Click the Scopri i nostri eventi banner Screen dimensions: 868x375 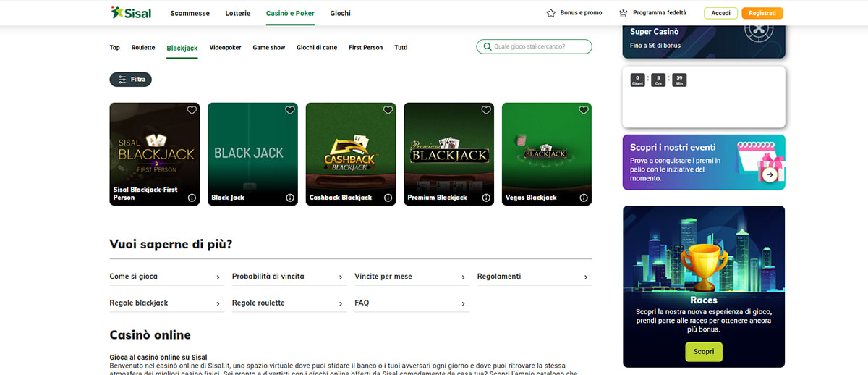(x=704, y=162)
